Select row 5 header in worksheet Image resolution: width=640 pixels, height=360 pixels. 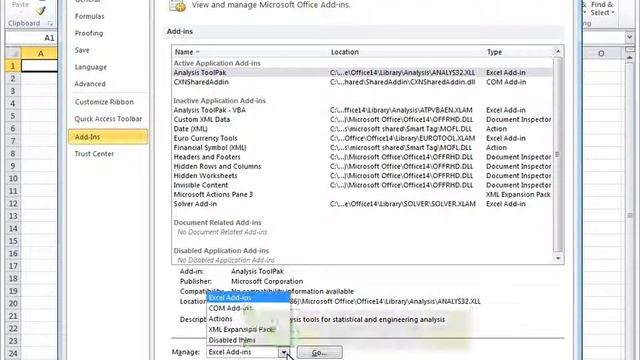coord(13,116)
